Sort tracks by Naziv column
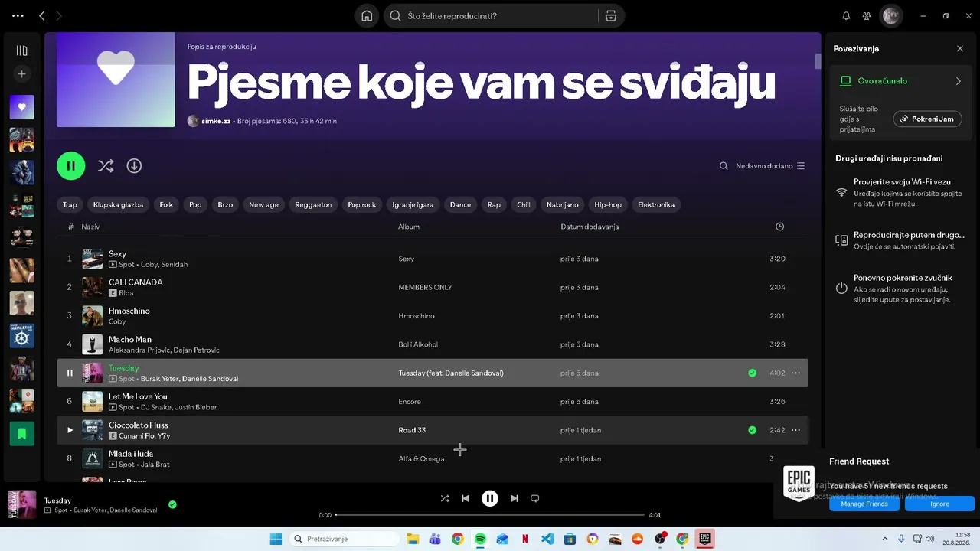Screen dimensions: 980x551 90,227
